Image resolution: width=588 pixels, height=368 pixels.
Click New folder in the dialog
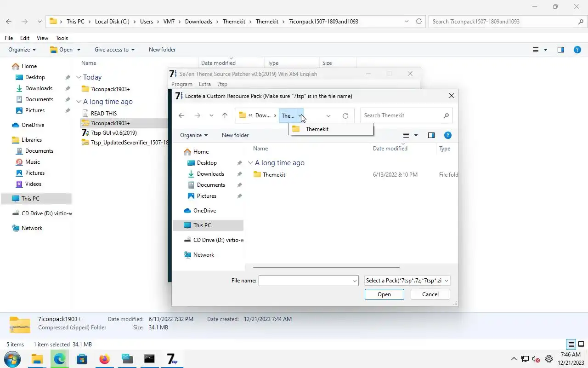pyautogui.click(x=235, y=135)
